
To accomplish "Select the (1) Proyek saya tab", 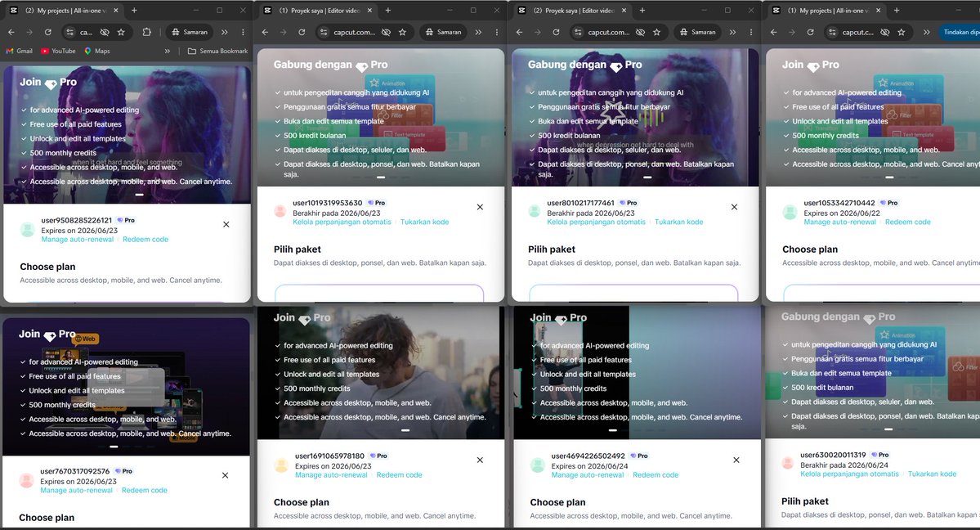I will (318, 10).
